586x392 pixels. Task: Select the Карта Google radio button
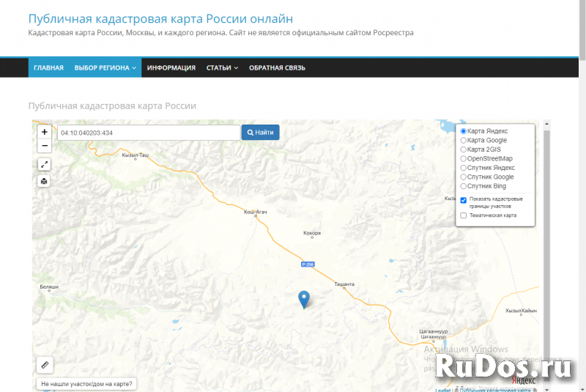(x=464, y=140)
